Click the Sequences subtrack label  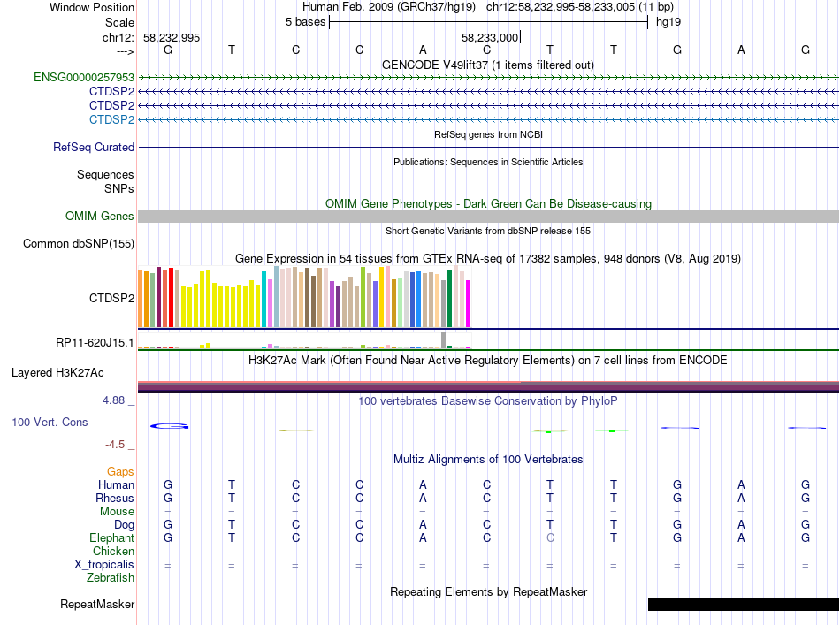(105, 174)
